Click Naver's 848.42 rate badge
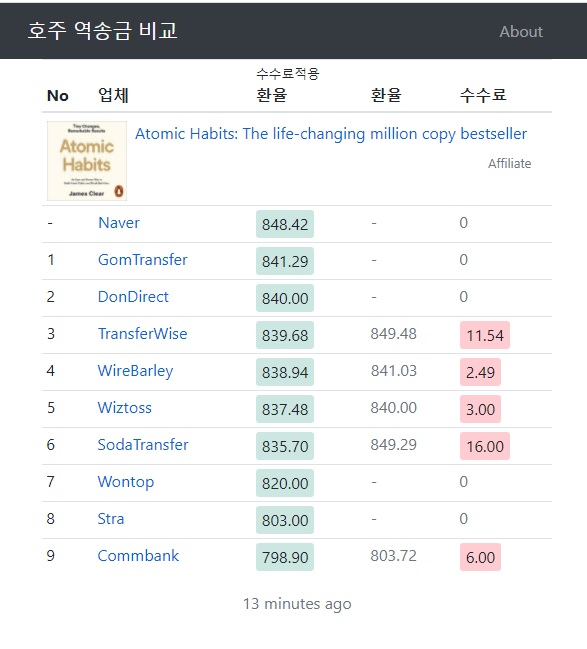This screenshot has width=587, height=649. pos(285,224)
